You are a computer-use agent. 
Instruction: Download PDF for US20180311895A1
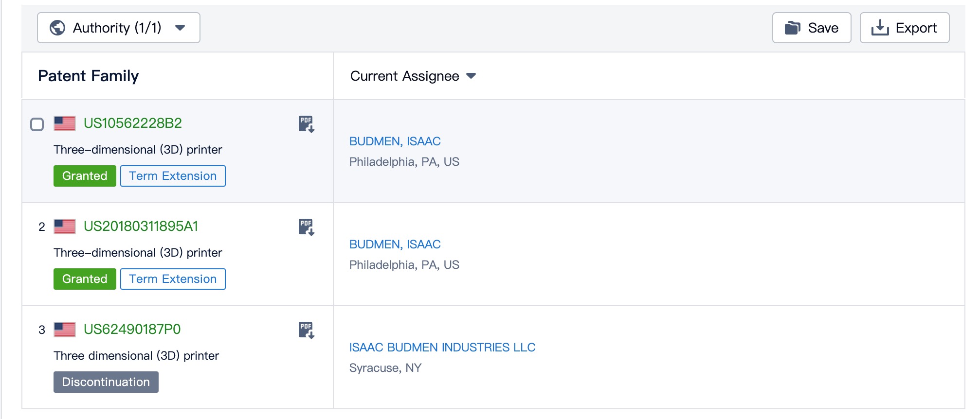pos(307,227)
